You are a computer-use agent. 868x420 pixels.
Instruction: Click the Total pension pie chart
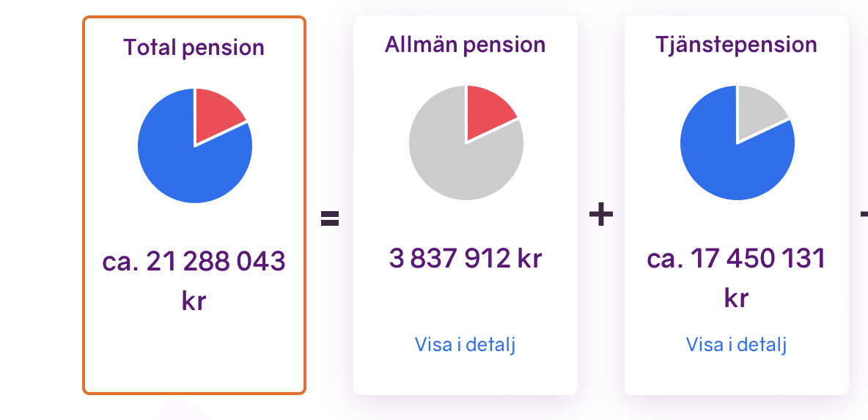click(x=195, y=146)
